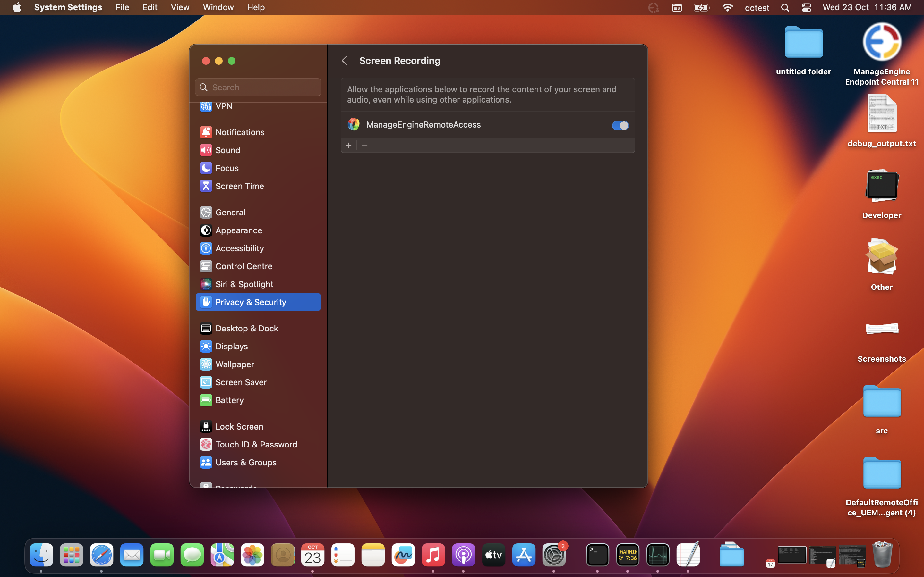Remove selected app using minus button
924x577 pixels.
pos(364,145)
